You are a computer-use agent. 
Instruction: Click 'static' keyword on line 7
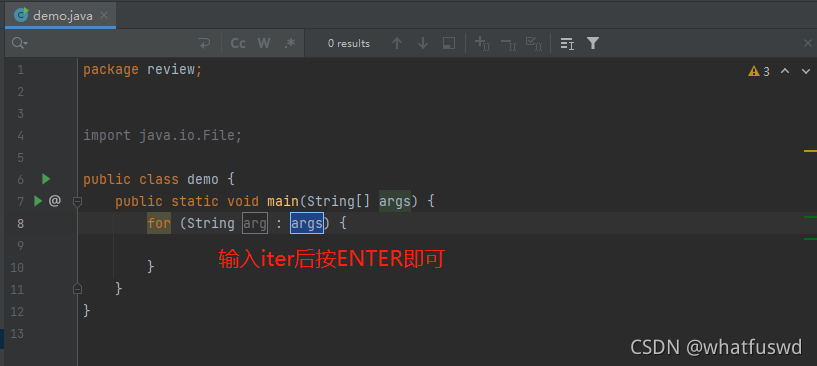(x=195, y=201)
